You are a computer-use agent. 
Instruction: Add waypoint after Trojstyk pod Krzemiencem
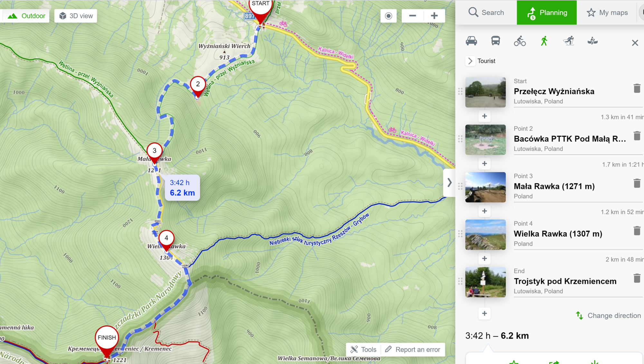(484, 313)
